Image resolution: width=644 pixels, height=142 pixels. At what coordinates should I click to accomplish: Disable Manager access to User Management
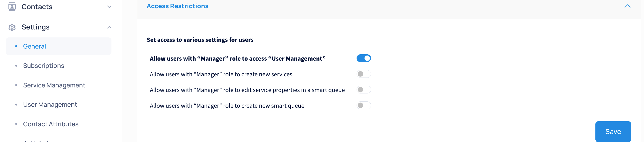[x=364, y=58]
